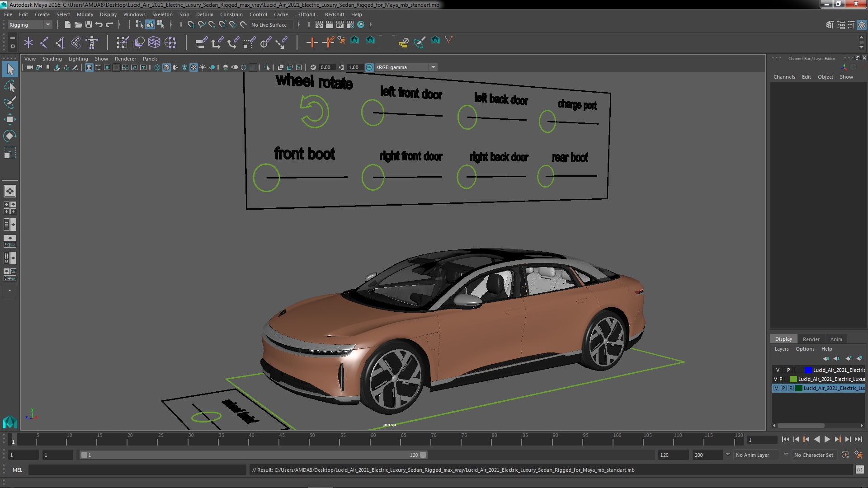Open the Deform menu
The height and width of the screenshot is (488, 868).
205,14
